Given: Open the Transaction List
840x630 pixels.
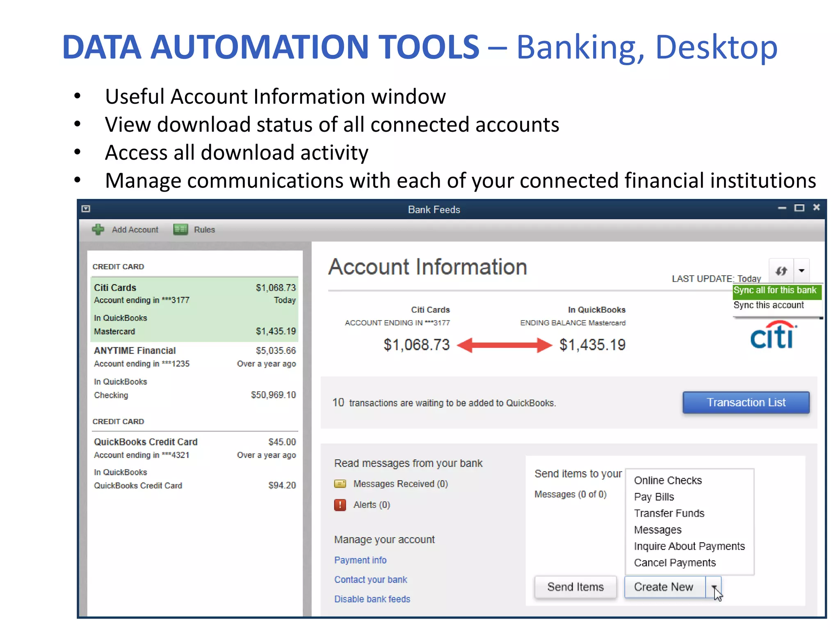Looking at the screenshot, I should pos(746,402).
